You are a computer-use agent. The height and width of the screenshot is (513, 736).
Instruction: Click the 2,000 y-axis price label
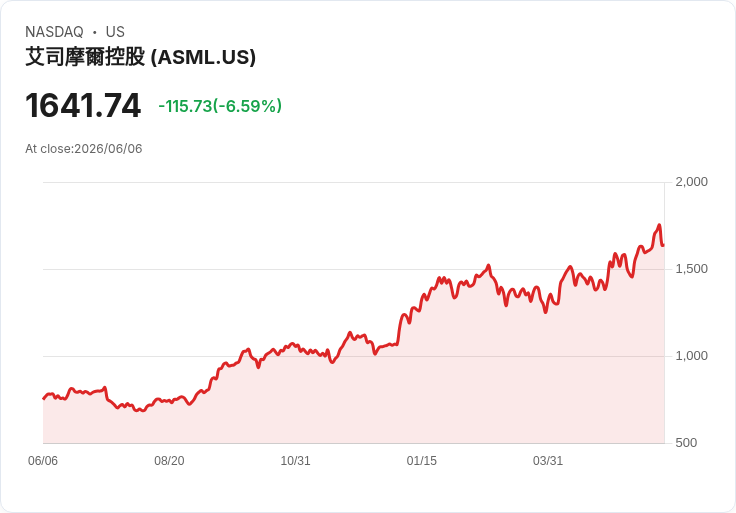[x=691, y=182]
